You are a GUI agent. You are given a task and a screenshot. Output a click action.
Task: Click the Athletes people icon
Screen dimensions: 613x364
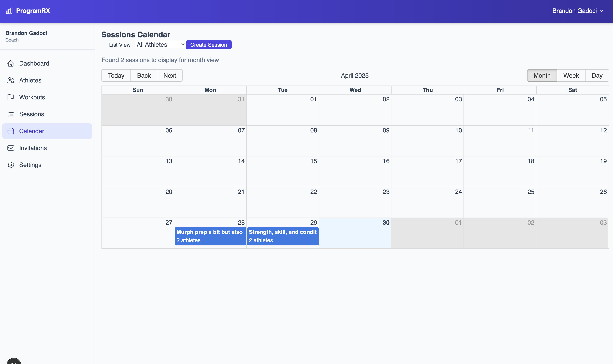pos(11,81)
